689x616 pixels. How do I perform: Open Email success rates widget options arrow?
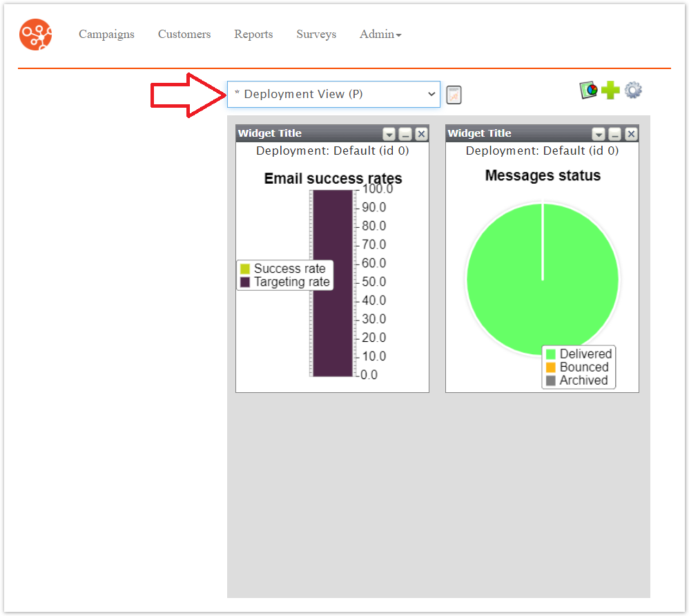(389, 134)
